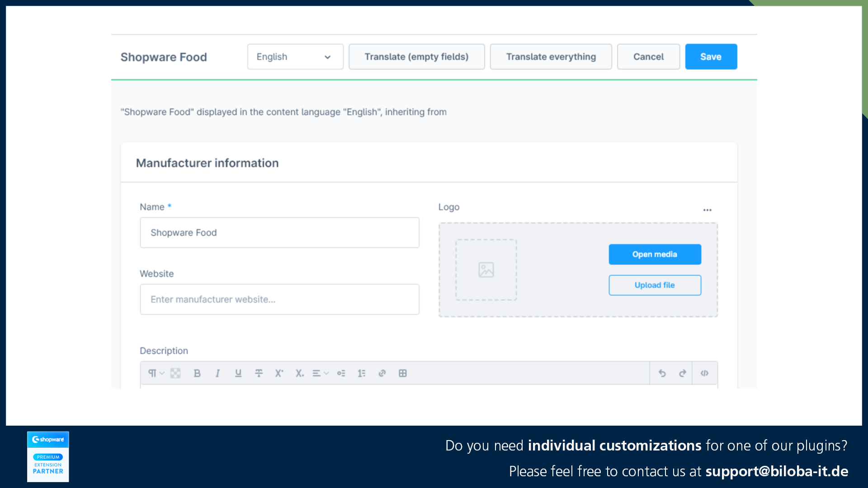Viewport: 868px width, 488px height.
Task: Apply subscript formatting
Action: [x=300, y=373]
